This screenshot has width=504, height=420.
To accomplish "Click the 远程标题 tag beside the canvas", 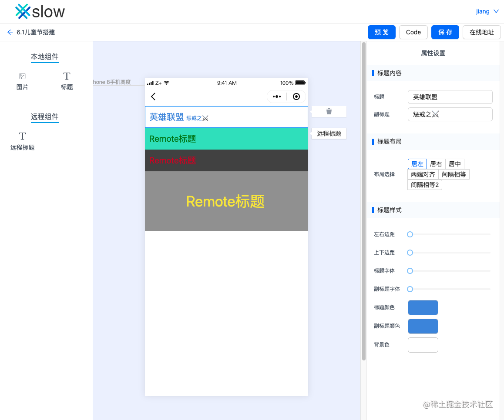I will [x=329, y=133].
